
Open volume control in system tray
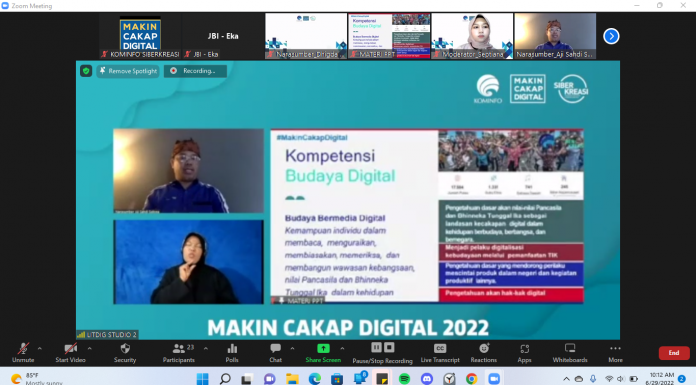(621, 379)
